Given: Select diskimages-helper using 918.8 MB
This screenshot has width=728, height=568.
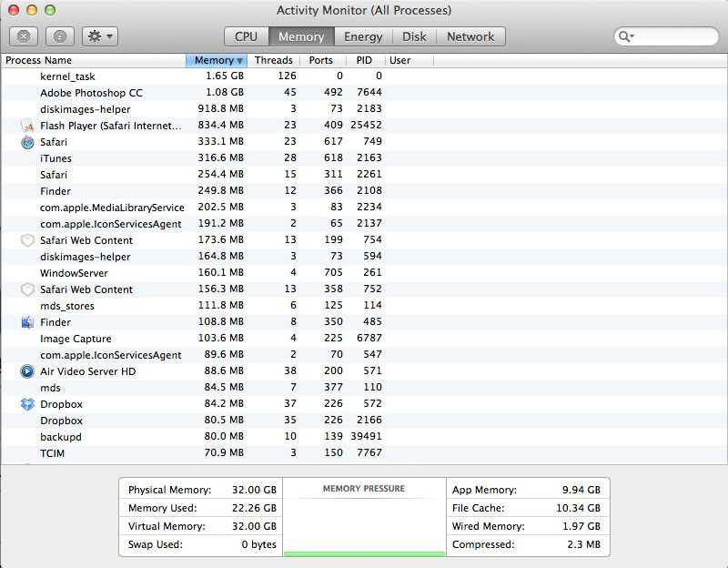Looking at the screenshot, I should 364,109.
